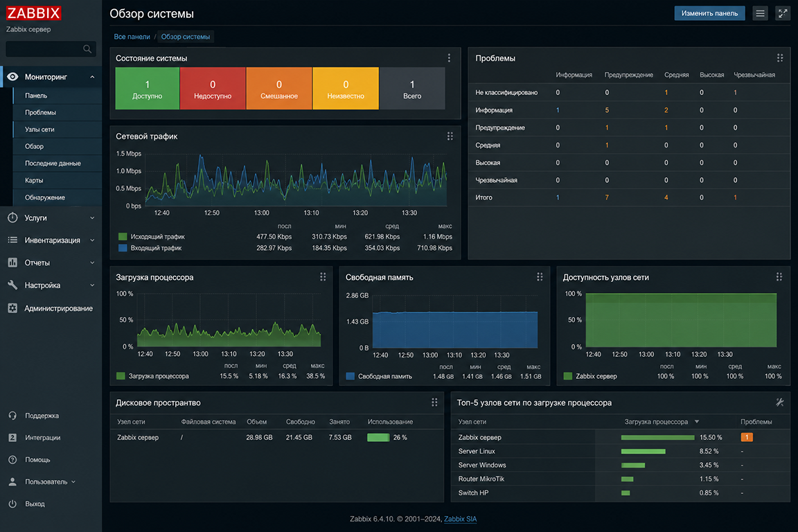Click the search magnifier icon in sidebar
Viewport: 798px width, 532px height.
pyautogui.click(x=87, y=49)
